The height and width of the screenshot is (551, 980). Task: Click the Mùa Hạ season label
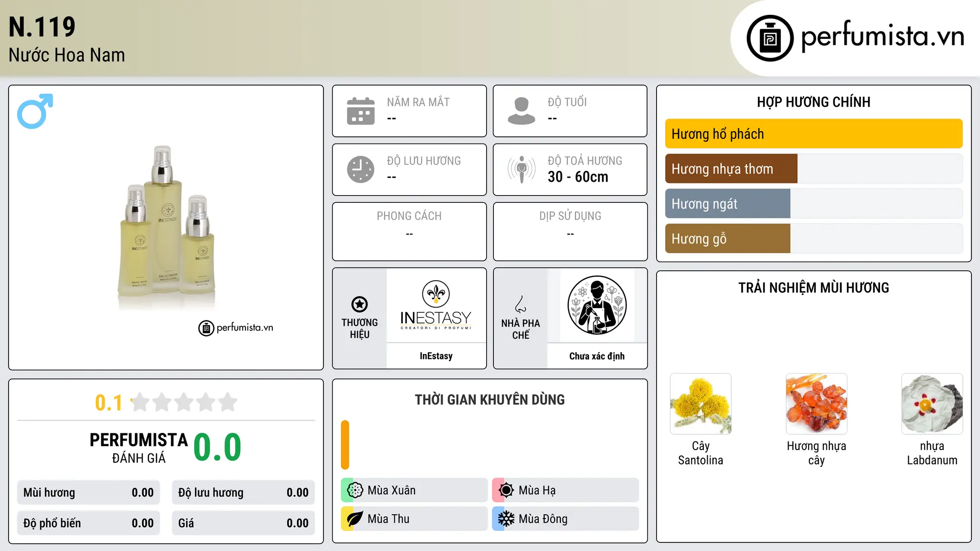coord(537,490)
